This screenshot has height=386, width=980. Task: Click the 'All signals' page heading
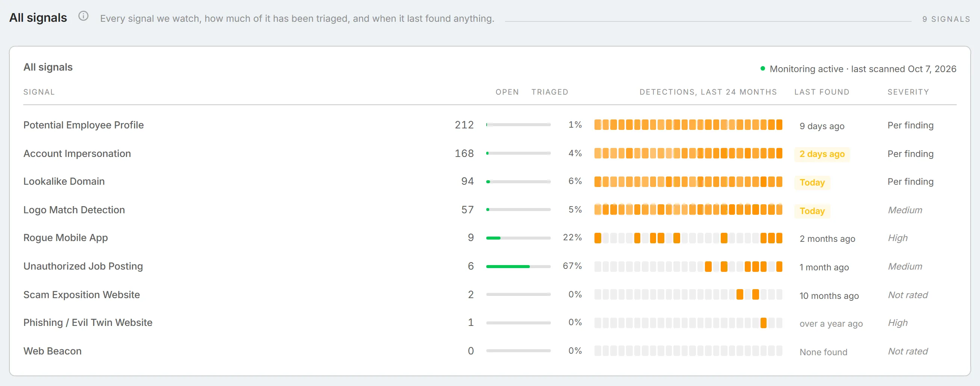38,18
